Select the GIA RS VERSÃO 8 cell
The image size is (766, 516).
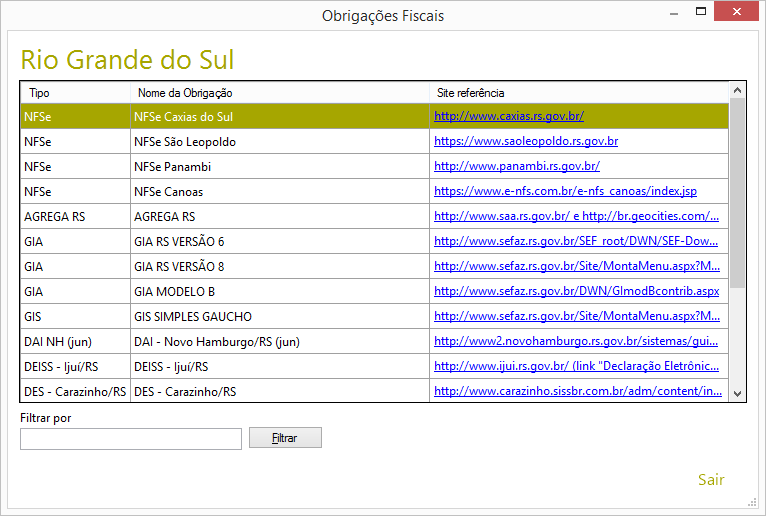click(280, 266)
